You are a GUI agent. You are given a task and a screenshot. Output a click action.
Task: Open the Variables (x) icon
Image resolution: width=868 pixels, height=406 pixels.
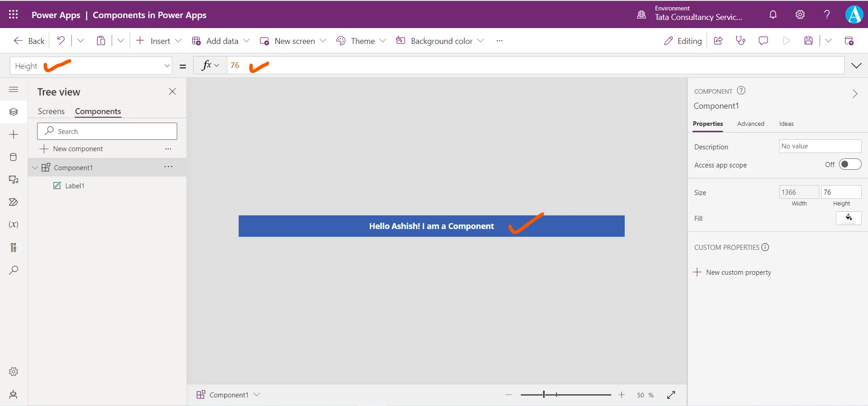(14, 224)
